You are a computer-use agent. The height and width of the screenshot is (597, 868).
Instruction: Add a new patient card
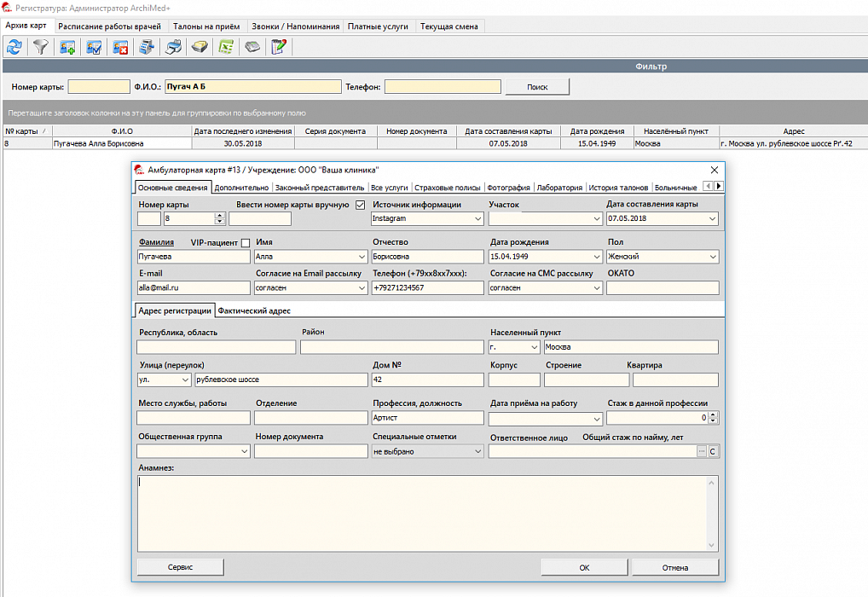tap(67, 48)
